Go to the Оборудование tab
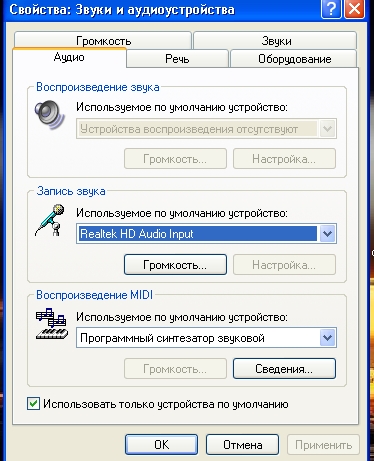 pyautogui.click(x=294, y=58)
